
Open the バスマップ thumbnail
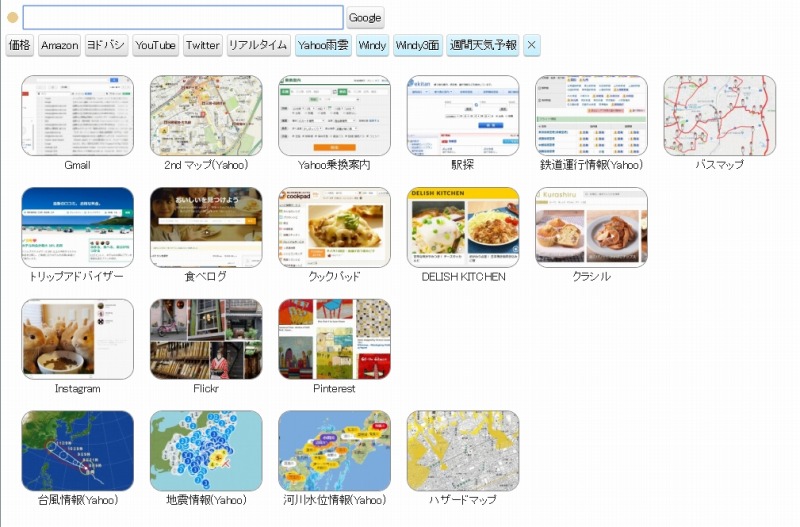[719, 116]
